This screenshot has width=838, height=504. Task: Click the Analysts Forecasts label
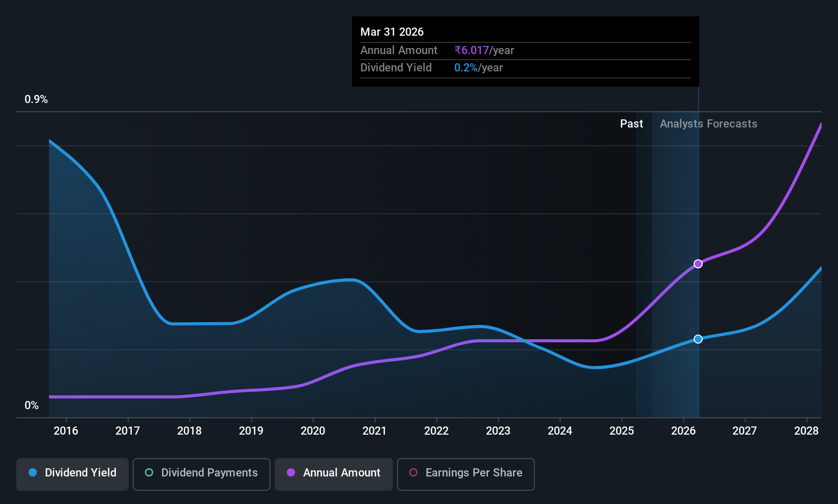click(x=708, y=124)
